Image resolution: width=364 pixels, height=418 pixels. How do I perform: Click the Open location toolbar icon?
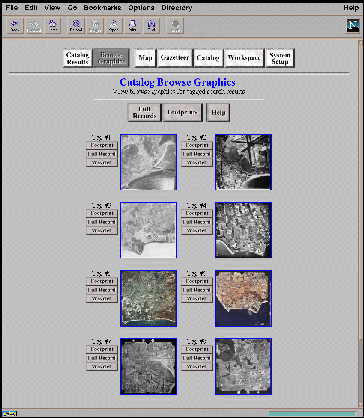(114, 26)
